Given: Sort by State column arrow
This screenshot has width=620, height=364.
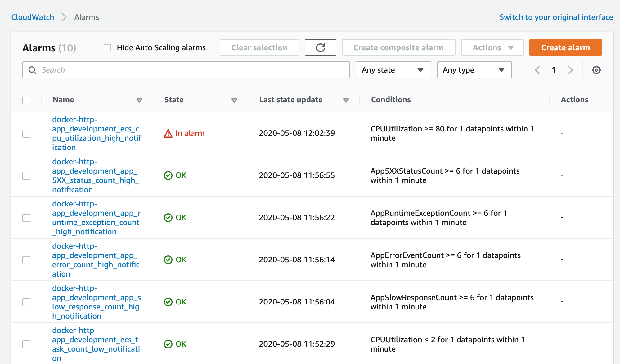Looking at the screenshot, I should coord(234,100).
